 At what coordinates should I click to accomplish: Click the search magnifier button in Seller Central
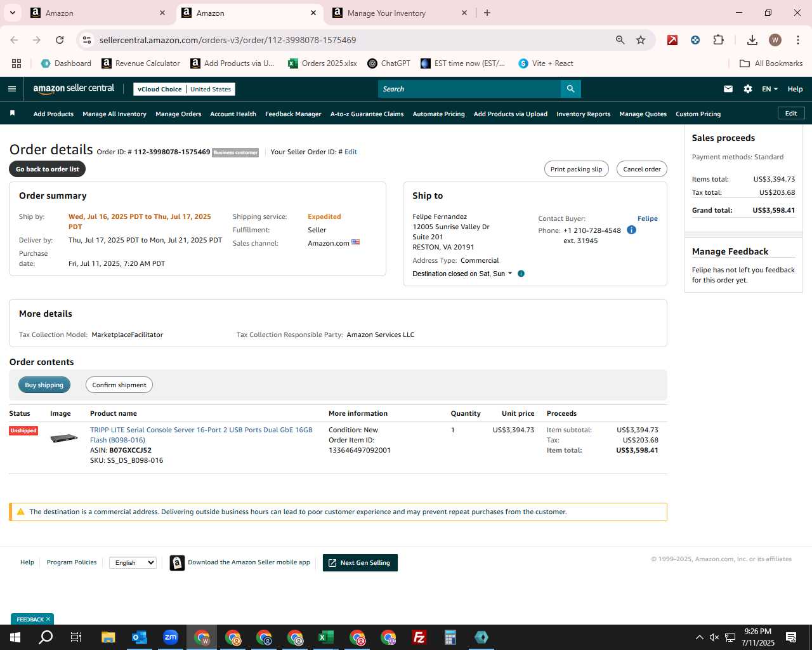570,89
